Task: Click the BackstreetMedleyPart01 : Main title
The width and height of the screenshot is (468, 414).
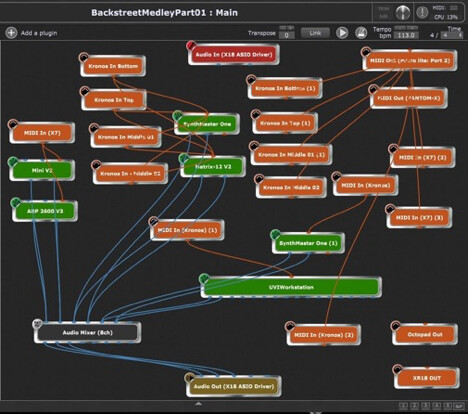Action: [x=164, y=13]
